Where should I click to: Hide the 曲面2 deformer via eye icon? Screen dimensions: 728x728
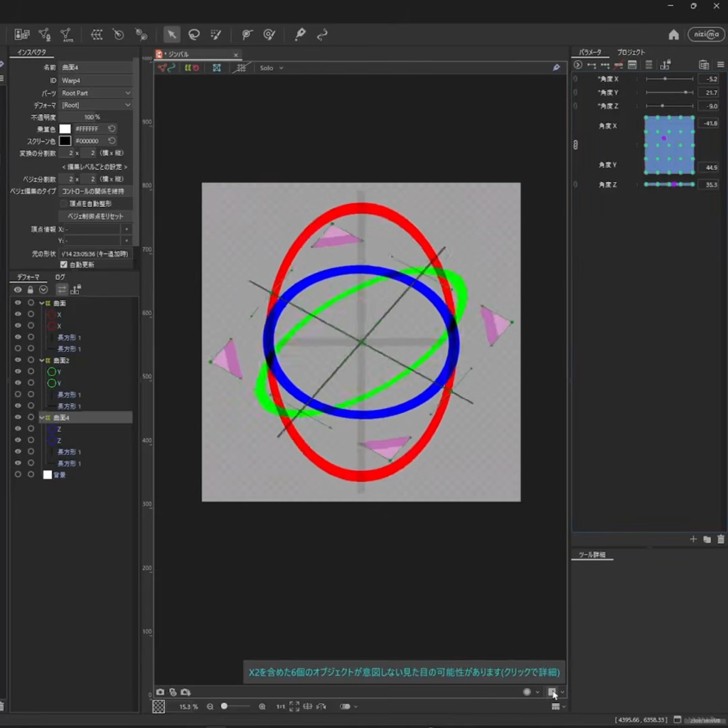point(18,360)
